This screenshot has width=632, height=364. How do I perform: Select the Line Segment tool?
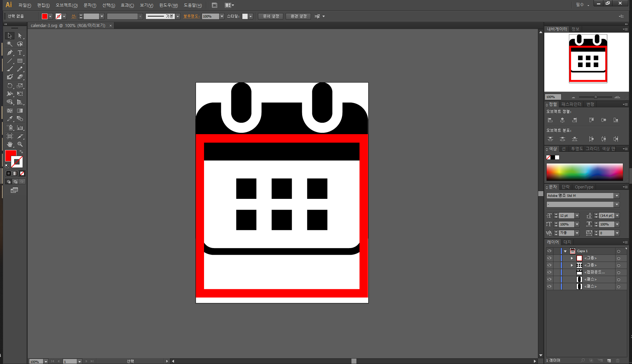pos(10,61)
